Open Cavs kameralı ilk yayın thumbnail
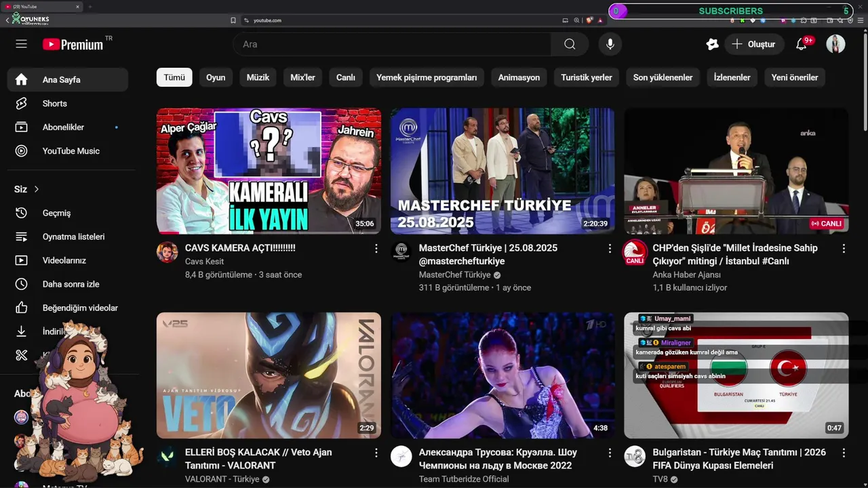This screenshot has width=868, height=488. click(269, 171)
